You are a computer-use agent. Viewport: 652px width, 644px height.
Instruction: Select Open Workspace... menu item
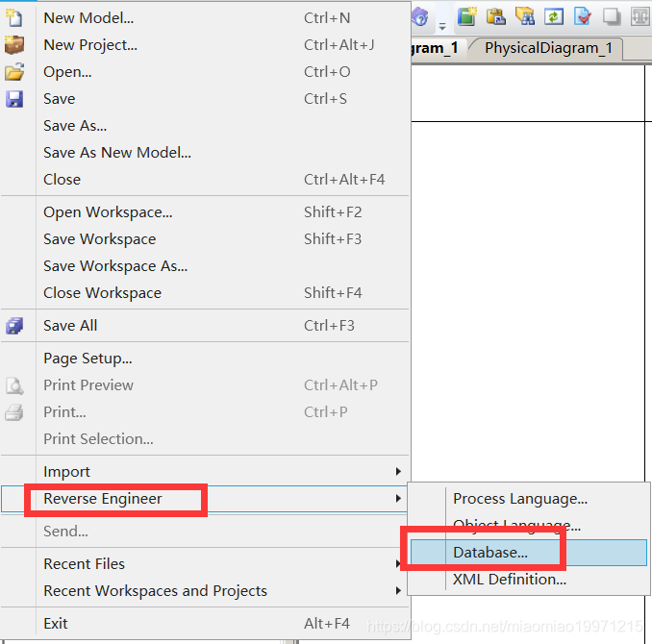[x=206, y=212]
